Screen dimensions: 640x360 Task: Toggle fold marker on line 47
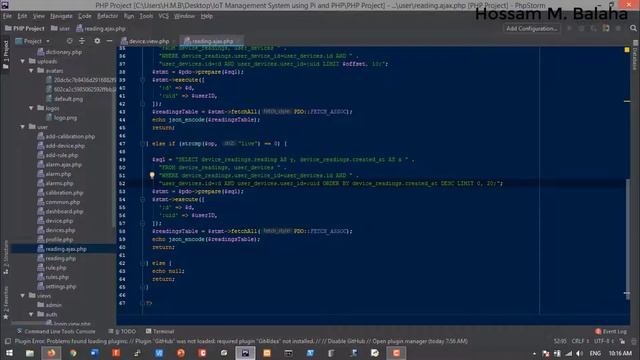coord(142,143)
